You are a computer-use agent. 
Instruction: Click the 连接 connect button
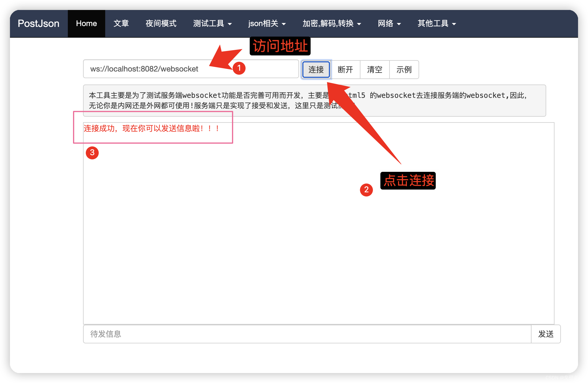point(316,70)
